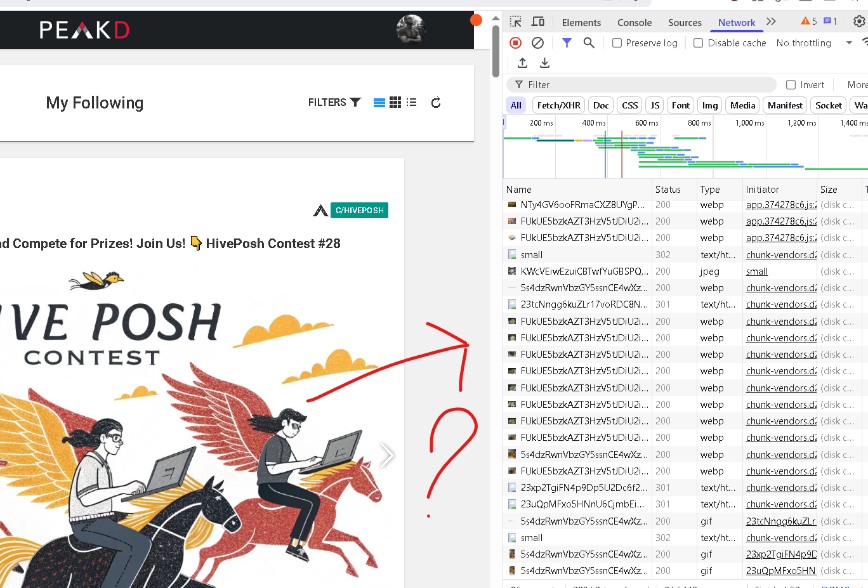Open the FILTERS dropdown on feed
The image size is (868, 588).
(334, 102)
